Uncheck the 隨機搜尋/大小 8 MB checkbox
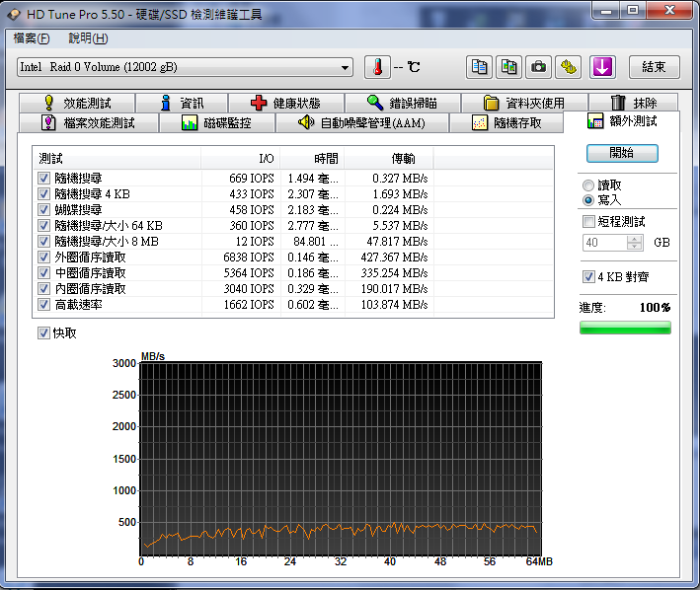Image resolution: width=700 pixels, height=590 pixels. pos(43,242)
